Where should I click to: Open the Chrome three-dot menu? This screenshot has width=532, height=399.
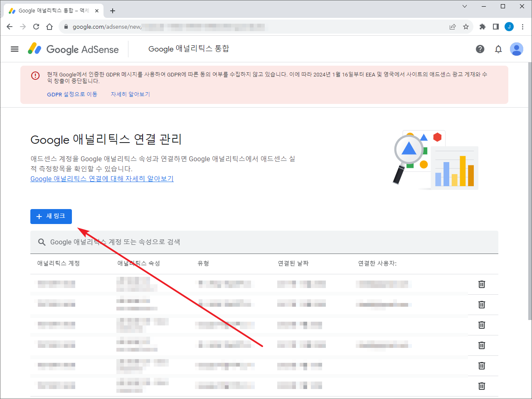522,27
